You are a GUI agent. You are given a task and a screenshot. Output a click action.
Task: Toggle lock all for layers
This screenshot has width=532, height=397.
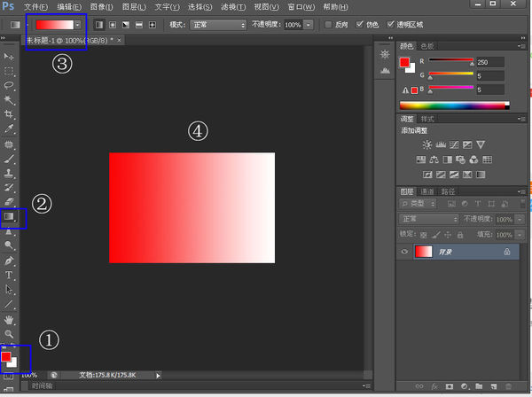pyautogui.click(x=460, y=235)
